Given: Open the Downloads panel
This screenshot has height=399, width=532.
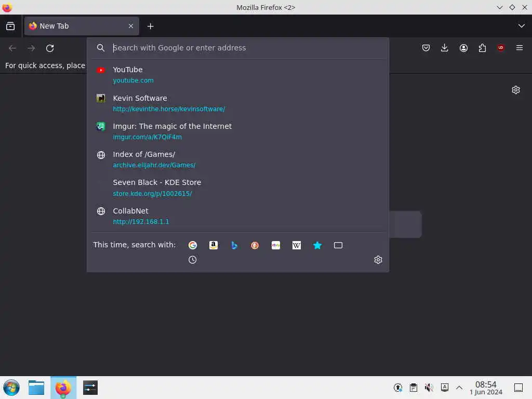Looking at the screenshot, I should [445, 48].
